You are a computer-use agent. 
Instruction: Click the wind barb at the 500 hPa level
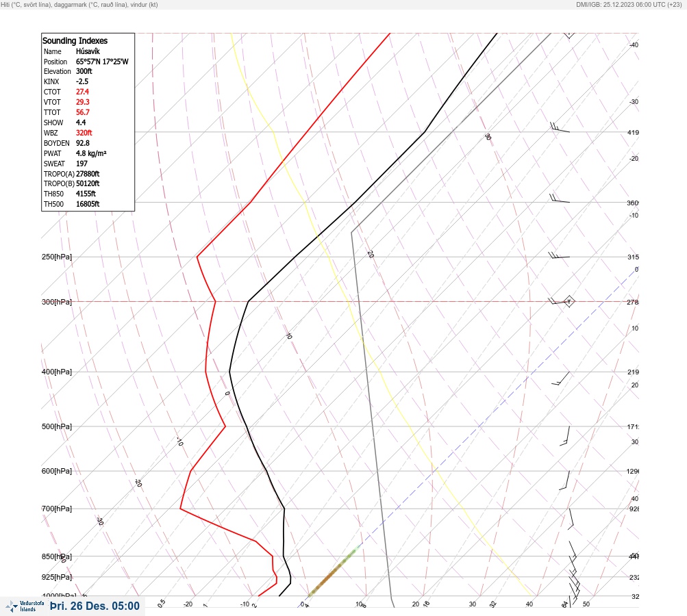(565, 436)
